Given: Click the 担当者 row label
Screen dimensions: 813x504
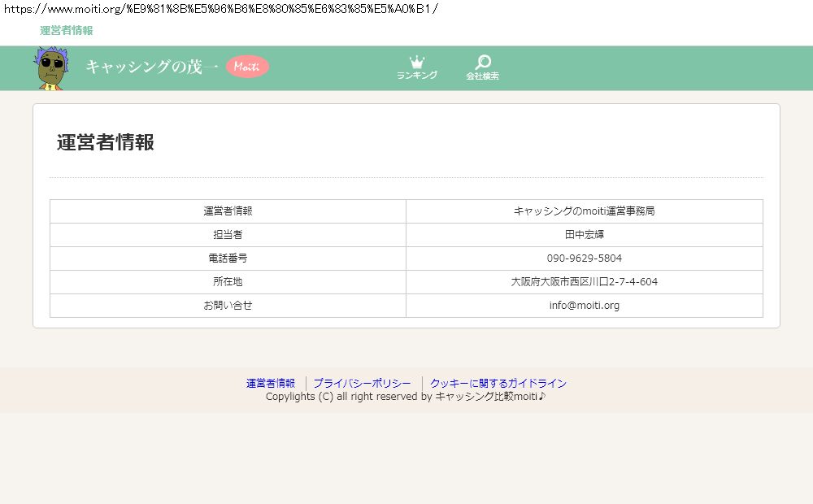Looking at the screenshot, I should tap(228, 235).
